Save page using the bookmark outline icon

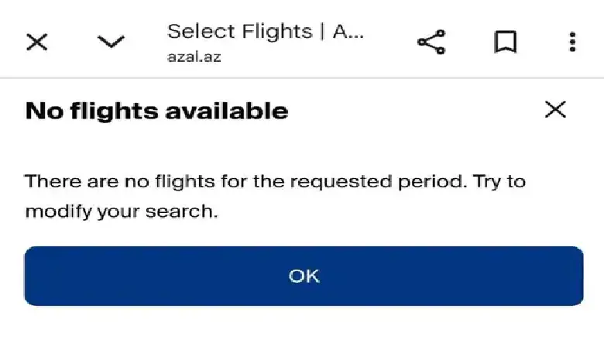505,42
